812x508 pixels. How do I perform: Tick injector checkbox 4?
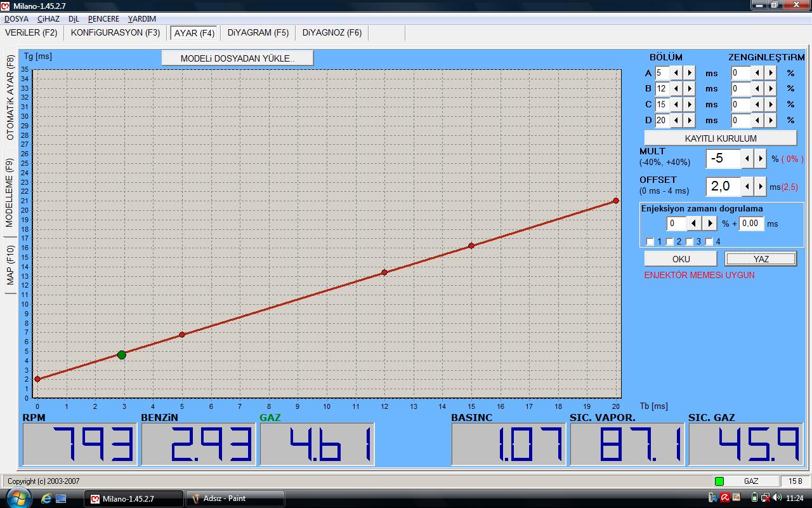pyautogui.click(x=709, y=242)
